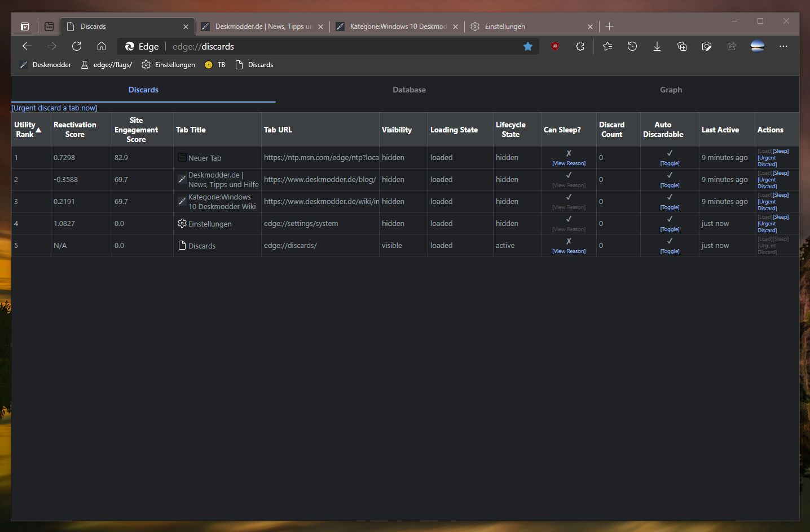Open the uBlock Origin extension icon
Viewport: 810px width, 532px height.
coord(555,46)
